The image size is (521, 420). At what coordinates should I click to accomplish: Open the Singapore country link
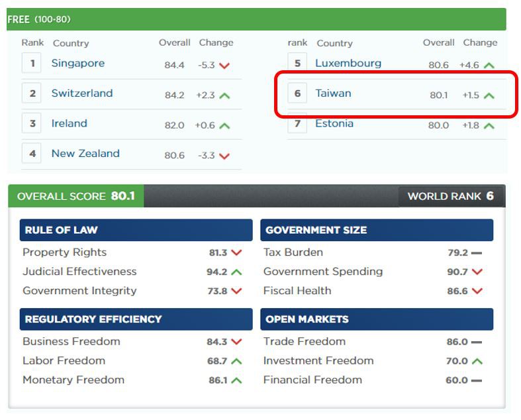tap(77, 64)
